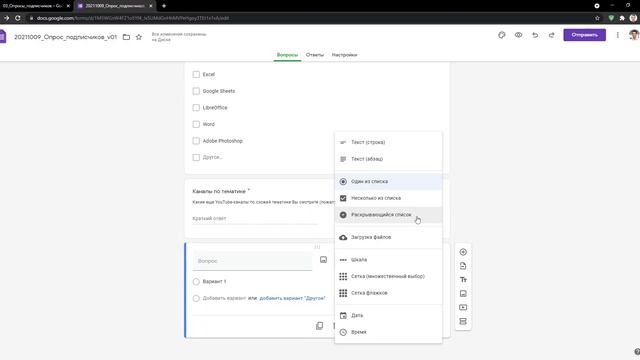Insert image into question field icon
This screenshot has width=640, height=360.
pyautogui.click(x=323, y=260)
